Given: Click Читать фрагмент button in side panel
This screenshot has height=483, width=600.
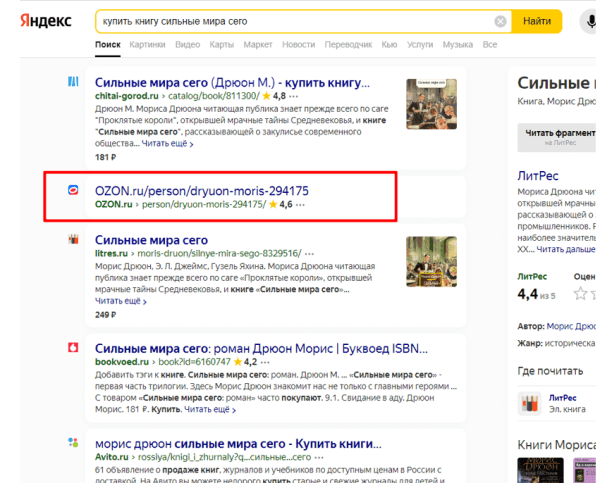Looking at the screenshot, I should point(557,138).
